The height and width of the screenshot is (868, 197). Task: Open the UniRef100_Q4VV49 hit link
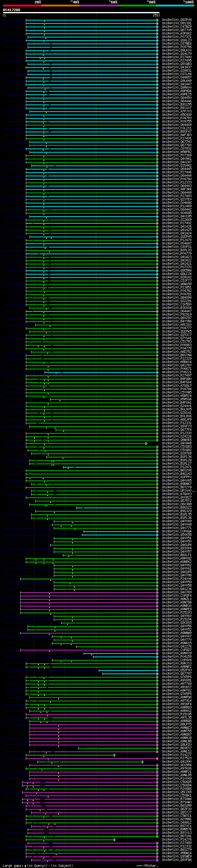(177, 521)
